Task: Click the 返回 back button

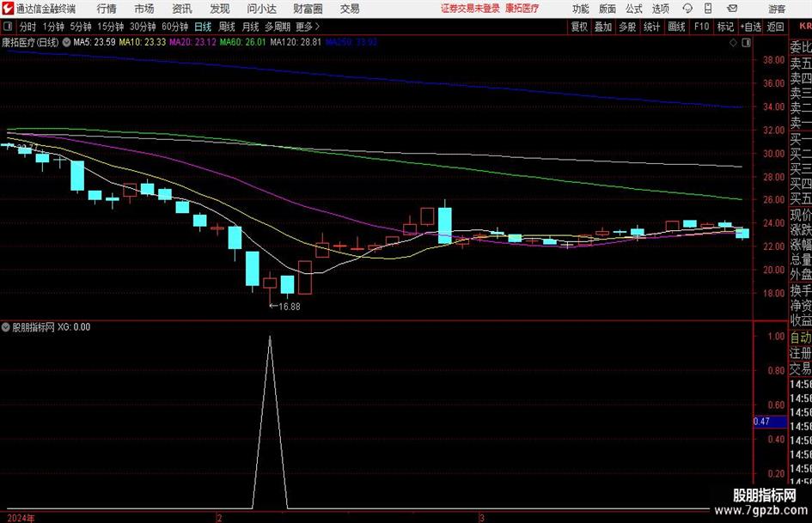Action: tap(776, 27)
